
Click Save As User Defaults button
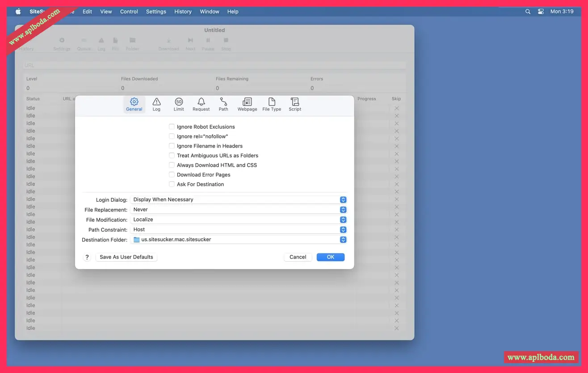tap(126, 257)
